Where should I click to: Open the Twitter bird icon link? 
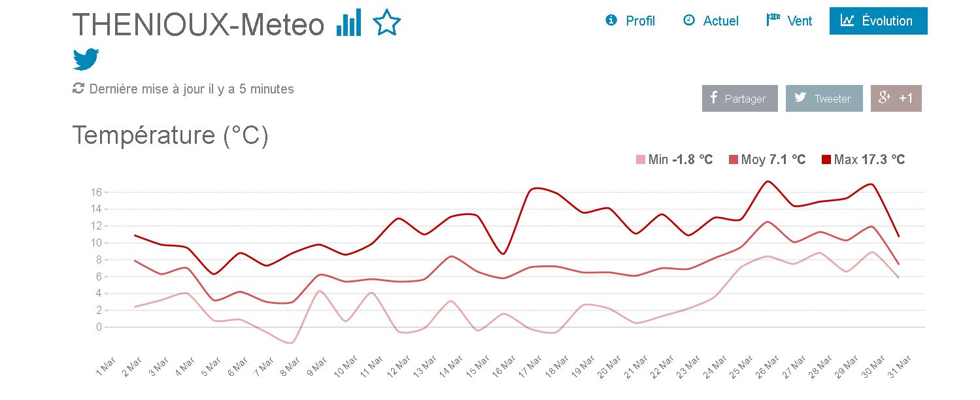click(86, 59)
